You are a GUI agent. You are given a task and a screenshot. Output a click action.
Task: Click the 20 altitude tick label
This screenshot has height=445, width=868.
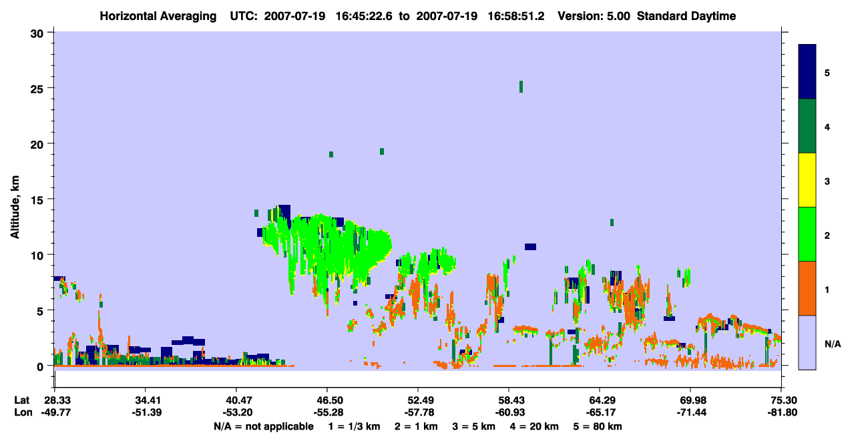pos(39,143)
